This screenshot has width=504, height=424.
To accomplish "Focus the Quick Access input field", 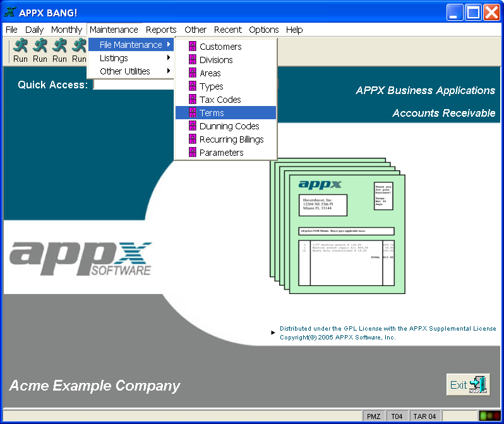I will click(133, 85).
